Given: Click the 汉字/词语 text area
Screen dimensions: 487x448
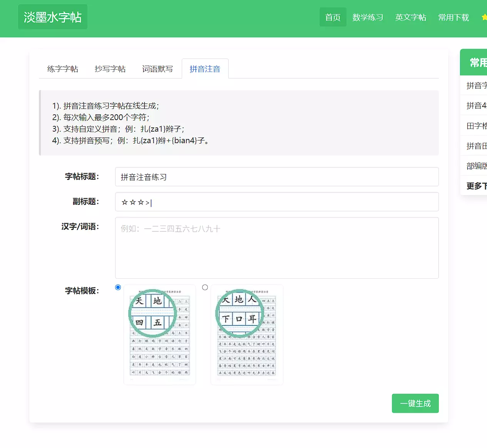Looking at the screenshot, I should (x=276, y=248).
